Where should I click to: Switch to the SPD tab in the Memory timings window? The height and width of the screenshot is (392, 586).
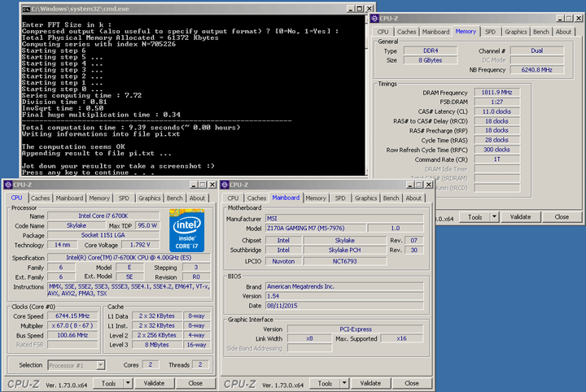(490, 32)
